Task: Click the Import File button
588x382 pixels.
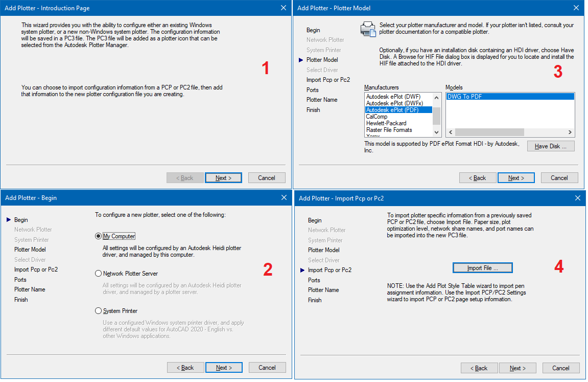Action: point(482,268)
